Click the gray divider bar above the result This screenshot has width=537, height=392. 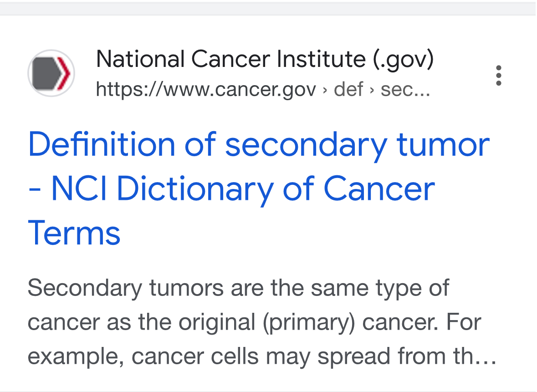tap(269, 9)
